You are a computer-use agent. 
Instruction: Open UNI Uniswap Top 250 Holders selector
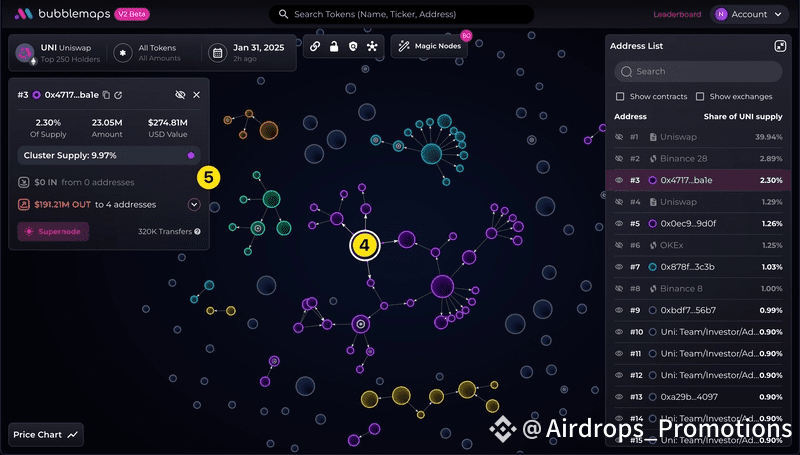58,53
